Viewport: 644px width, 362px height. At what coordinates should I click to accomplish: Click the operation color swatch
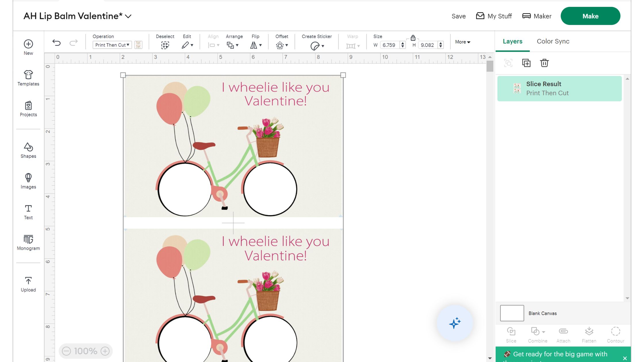138,45
